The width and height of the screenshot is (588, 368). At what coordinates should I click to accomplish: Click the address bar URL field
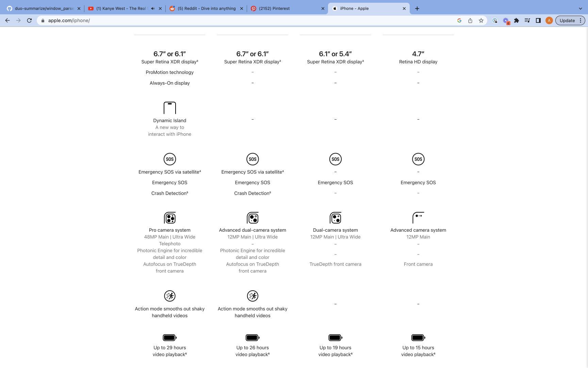(x=238, y=20)
